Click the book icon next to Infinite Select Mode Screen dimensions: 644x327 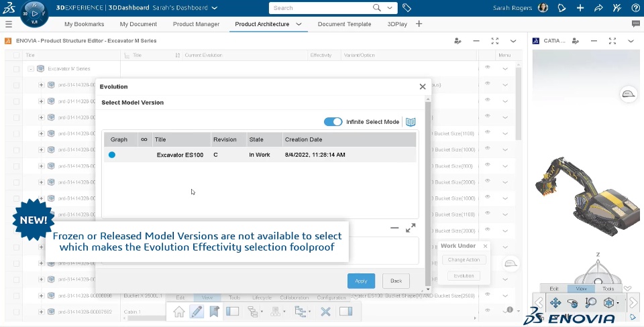[x=411, y=122]
